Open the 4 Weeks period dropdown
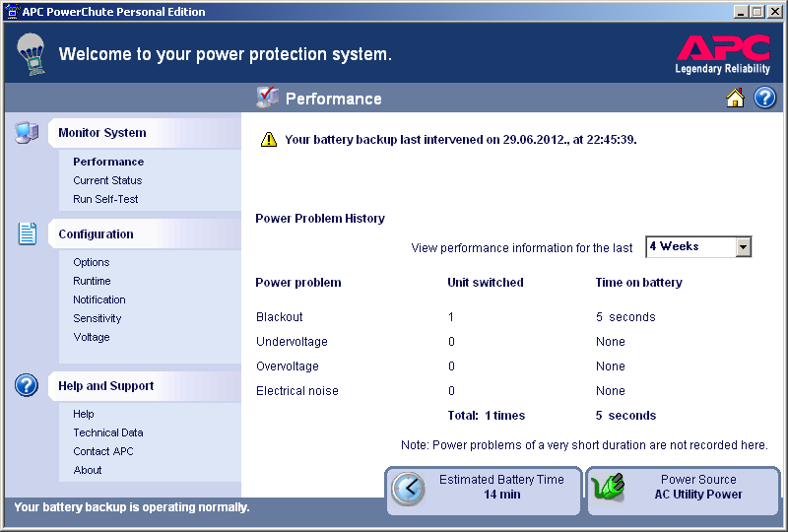Screen dimensions: 788x532 pyautogui.click(x=698, y=246)
